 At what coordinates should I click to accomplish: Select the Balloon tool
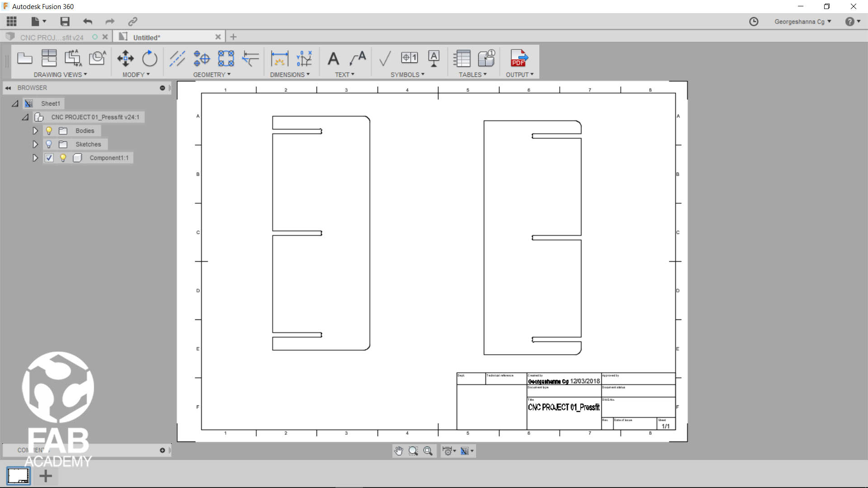click(486, 58)
